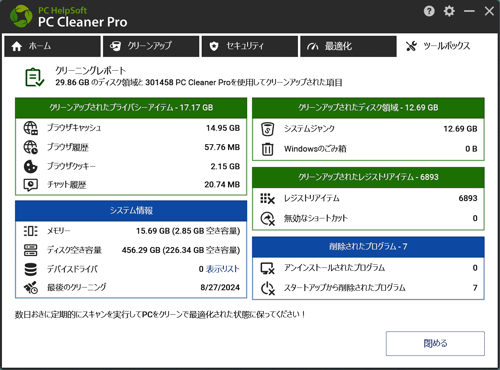Open the 表示リスト link for device drivers
The width and height of the screenshot is (500, 370).
click(223, 269)
